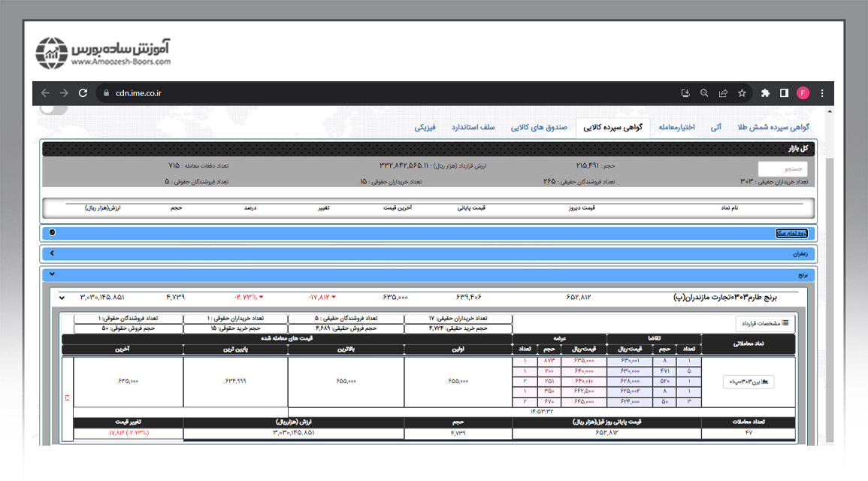Open the browser side panel icon
The image size is (868, 481).
tap(784, 93)
